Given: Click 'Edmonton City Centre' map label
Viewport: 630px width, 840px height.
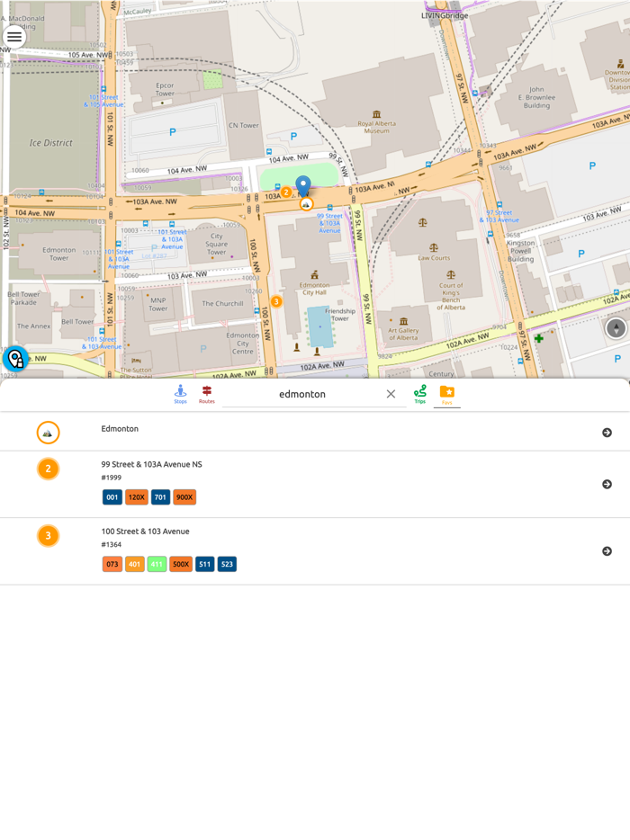Looking at the screenshot, I should click(243, 344).
